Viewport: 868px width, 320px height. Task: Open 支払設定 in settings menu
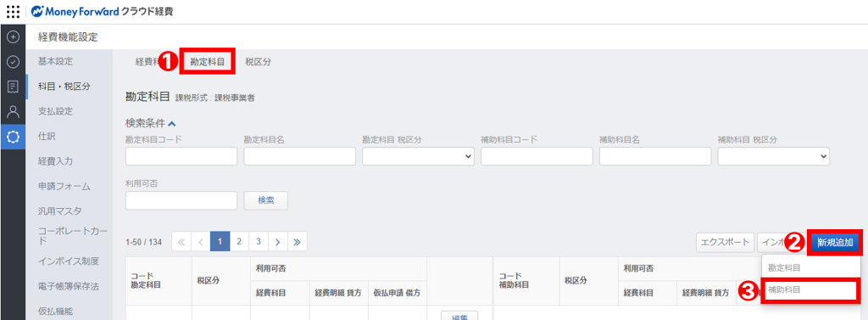tap(55, 111)
